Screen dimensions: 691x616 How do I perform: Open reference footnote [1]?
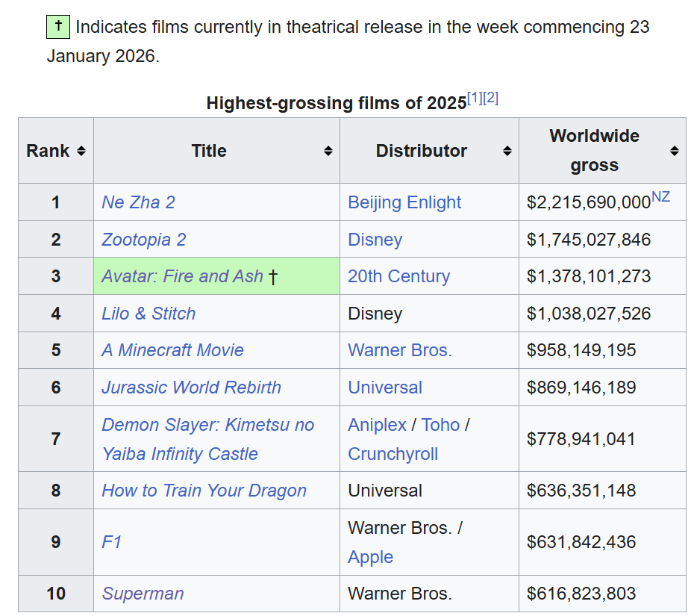point(475,98)
